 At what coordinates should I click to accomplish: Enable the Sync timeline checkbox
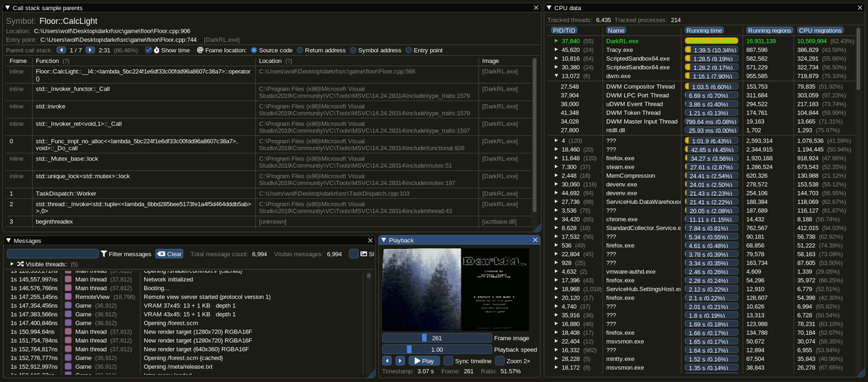pyautogui.click(x=448, y=360)
